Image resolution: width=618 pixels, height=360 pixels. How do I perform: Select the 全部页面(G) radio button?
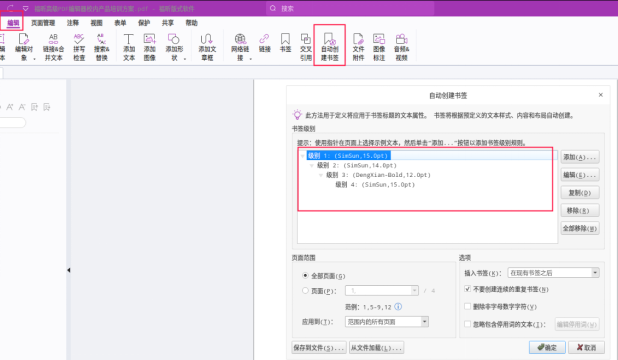305,275
